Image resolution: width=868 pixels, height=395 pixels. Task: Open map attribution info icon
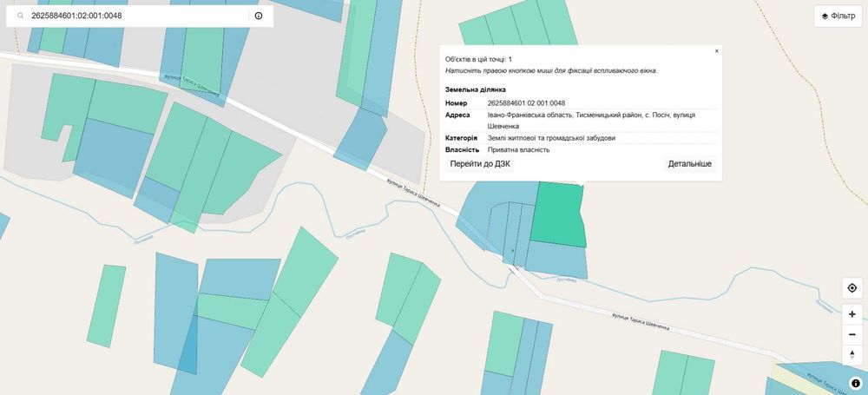point(856,383)
